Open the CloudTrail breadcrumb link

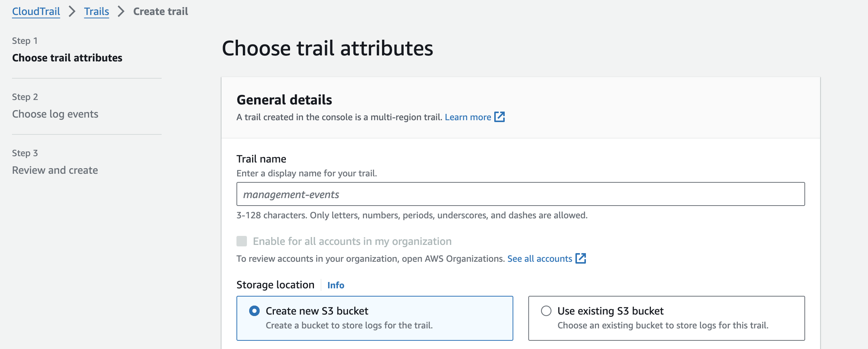pos(36,12)
